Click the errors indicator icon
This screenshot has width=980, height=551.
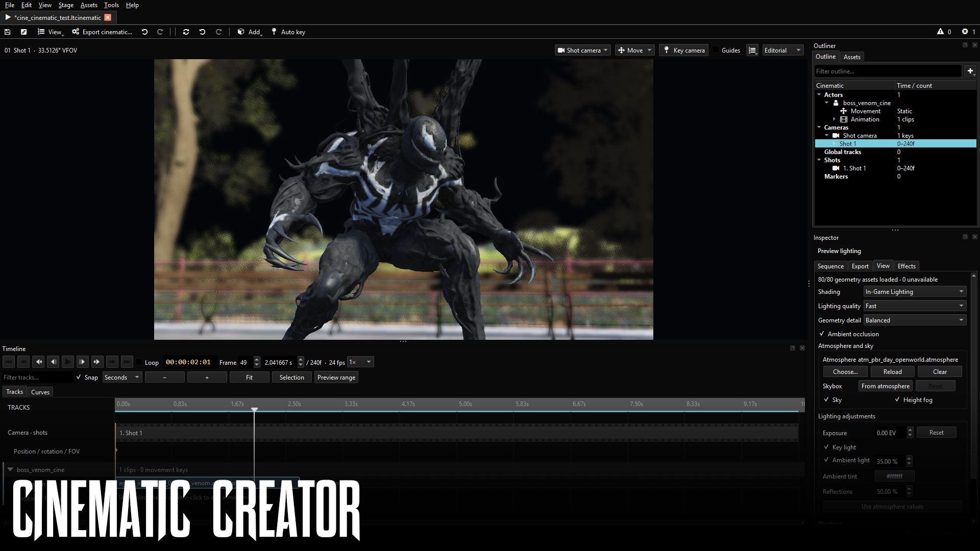pyautogui.click(x=965, y=32)
